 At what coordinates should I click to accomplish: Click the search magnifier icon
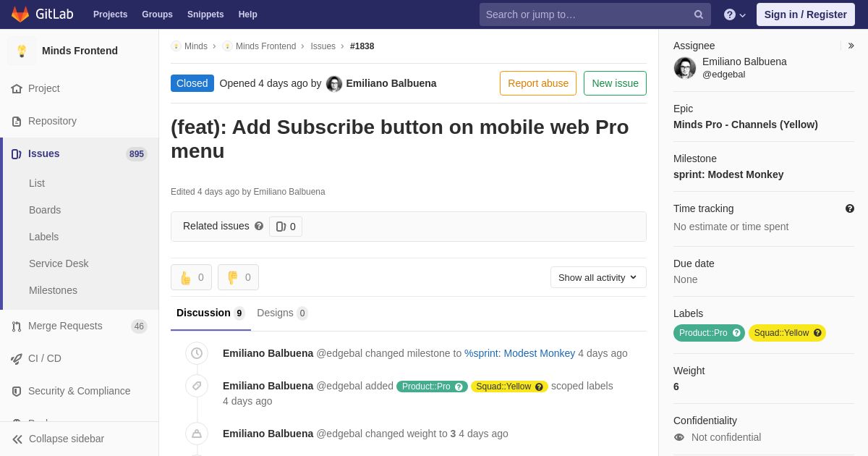699,14
